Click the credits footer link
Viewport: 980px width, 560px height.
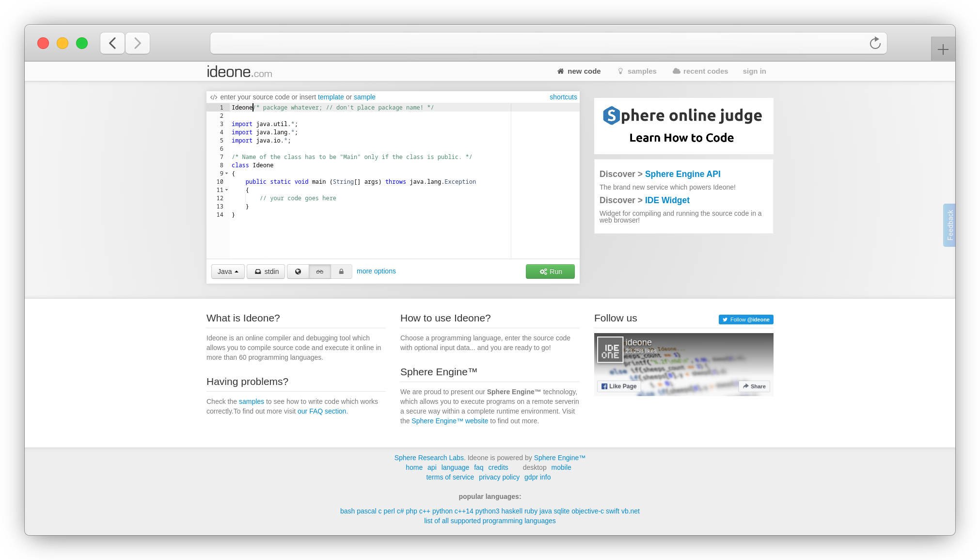pyautogui.click(x=498, y=467)
